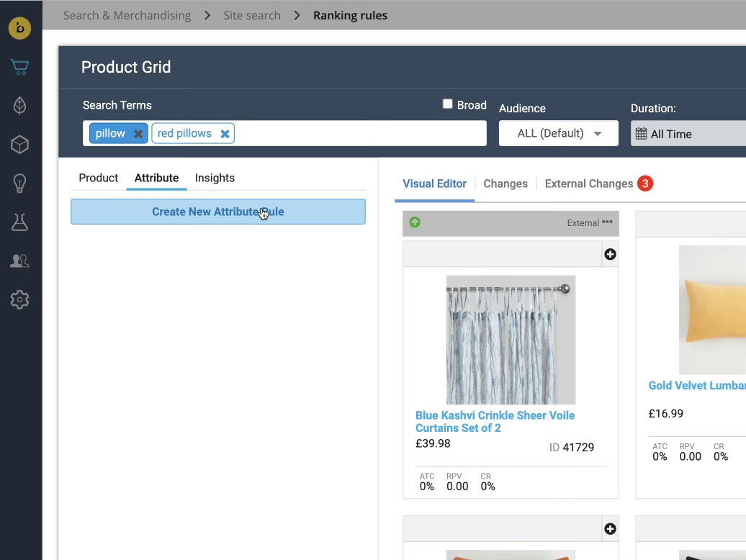Remove the 'red pillows' search term

pos(225,134)
